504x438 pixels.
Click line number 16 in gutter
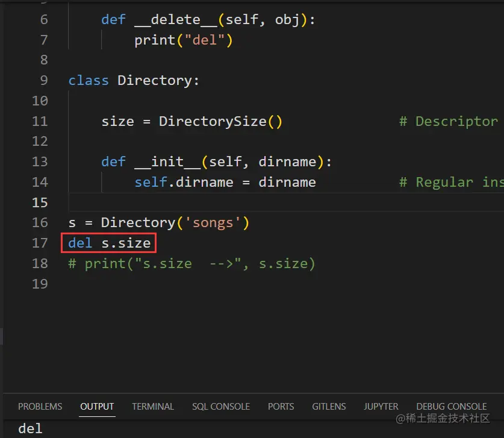click(40, 222)
